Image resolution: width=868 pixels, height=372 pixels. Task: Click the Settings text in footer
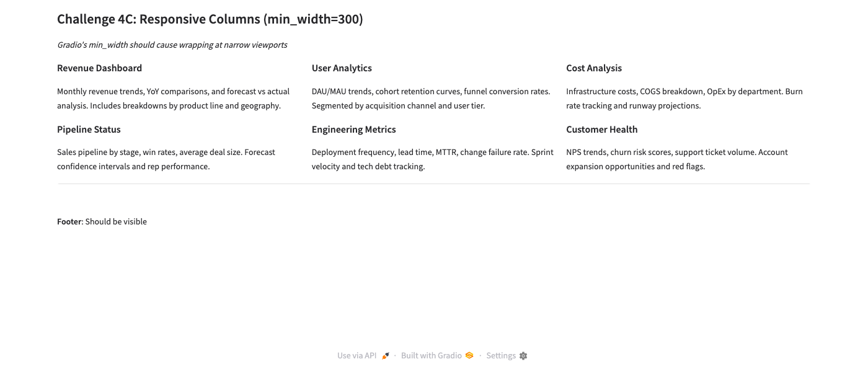(x=501, y=356)
